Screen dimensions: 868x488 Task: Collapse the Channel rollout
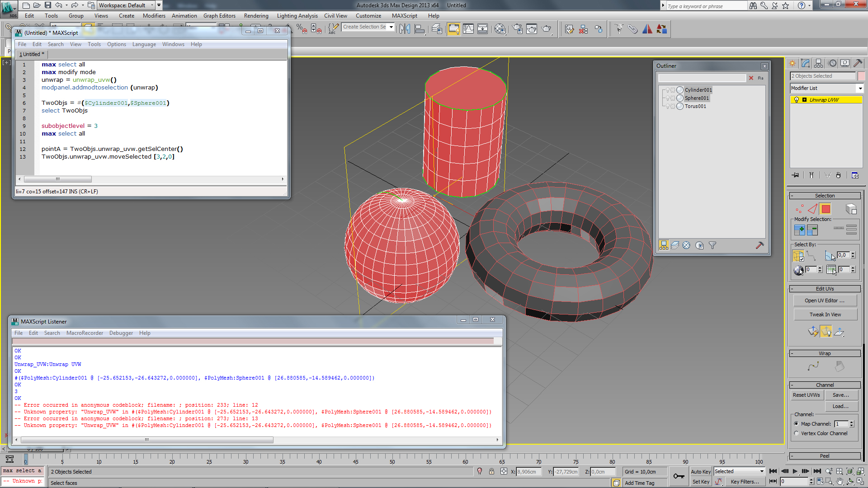(825, 385)
